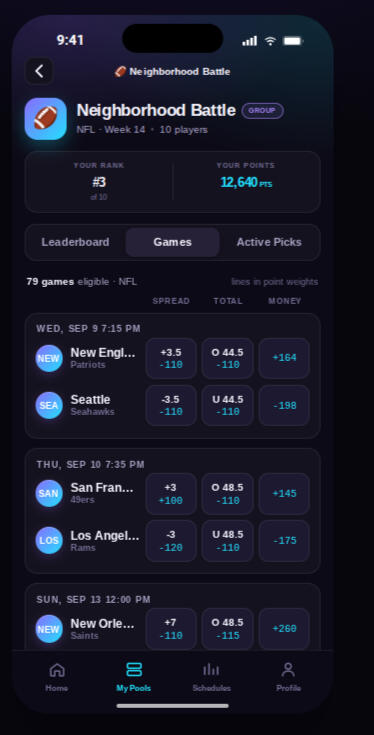
Task: Tap the San Francisco SAN team badge
Action: pyautogui.click(x=49, y=494)
